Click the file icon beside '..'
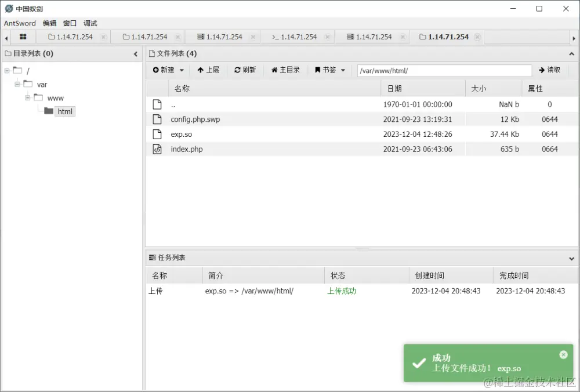This screenshot has height=392, width=580. [x=157, y=104]
